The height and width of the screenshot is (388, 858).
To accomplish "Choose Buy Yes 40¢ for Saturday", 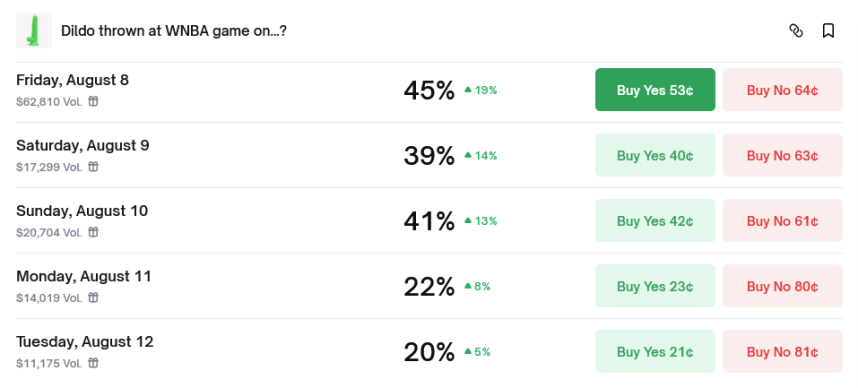I will (655, 155).
